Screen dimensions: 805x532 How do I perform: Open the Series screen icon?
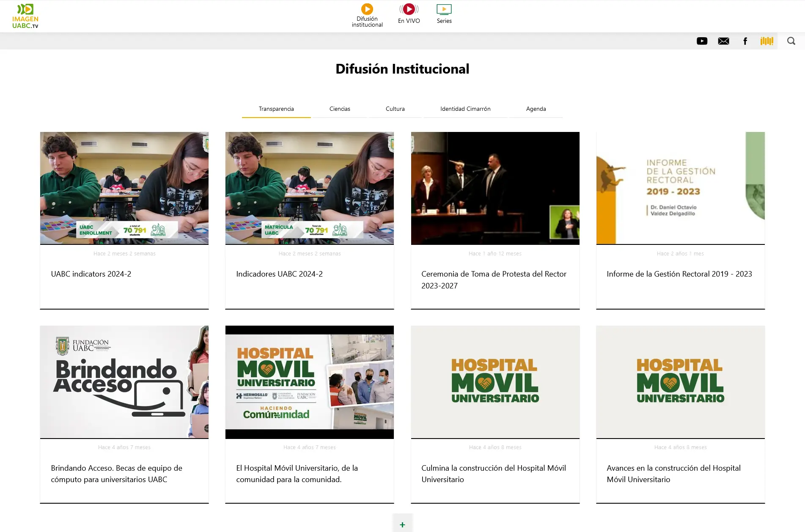coord(444,9)
